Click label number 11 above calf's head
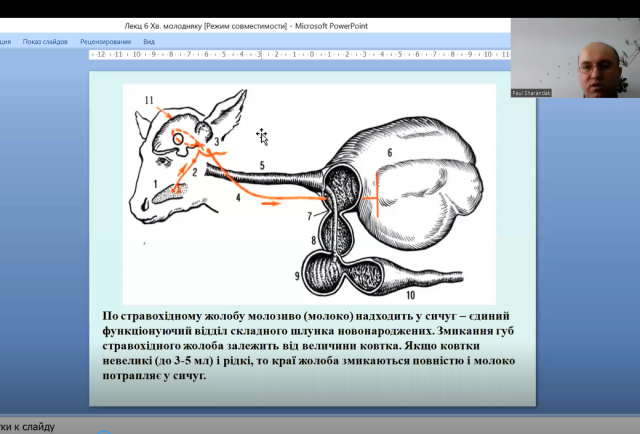This screenshot has height=434, width=640. click(150, 101)
